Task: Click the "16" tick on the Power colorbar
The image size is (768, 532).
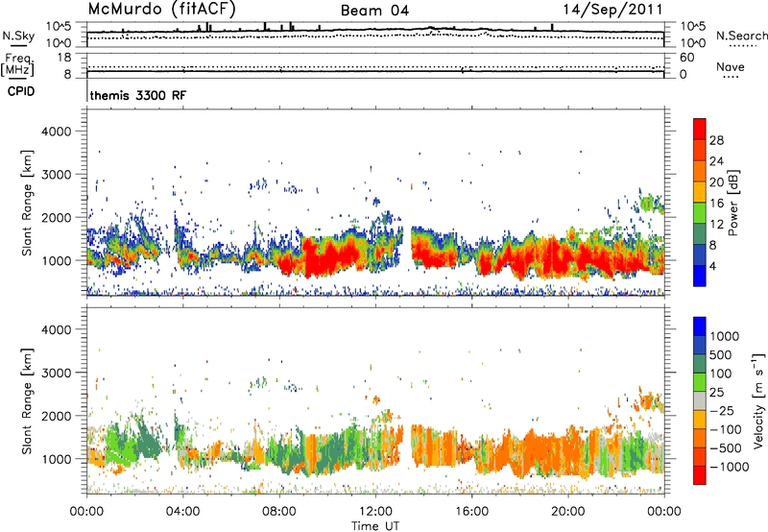Action: (x=716, y=204)
